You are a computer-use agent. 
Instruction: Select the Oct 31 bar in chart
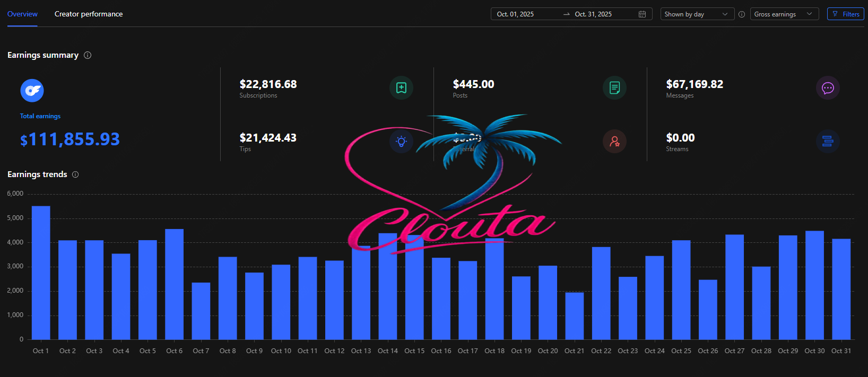841,289
